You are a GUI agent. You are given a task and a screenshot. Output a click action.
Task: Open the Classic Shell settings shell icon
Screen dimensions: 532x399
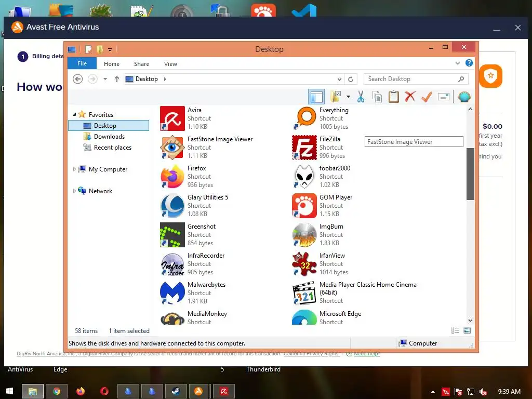tap(464, 97)
